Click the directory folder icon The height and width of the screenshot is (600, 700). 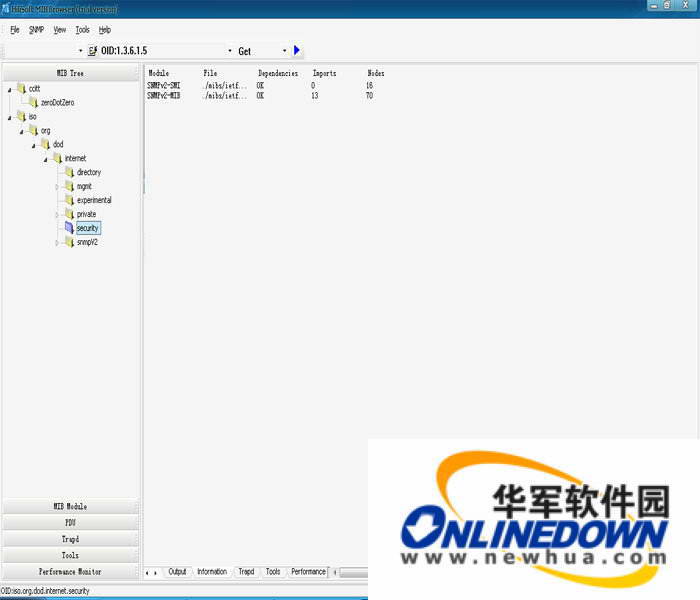(70, 172)
